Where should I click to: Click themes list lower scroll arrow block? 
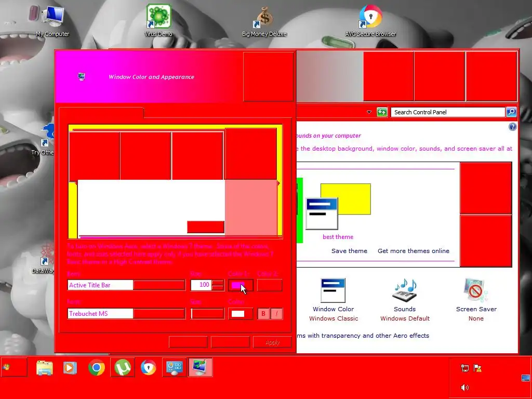coord(486,241)
